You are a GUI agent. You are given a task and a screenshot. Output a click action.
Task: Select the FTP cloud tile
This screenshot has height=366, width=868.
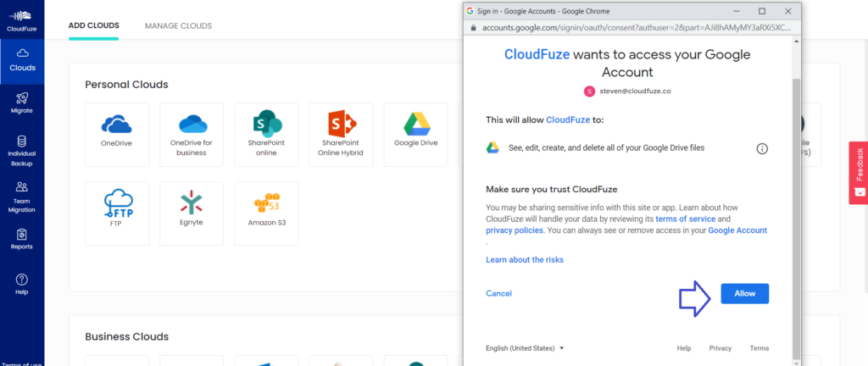117,214
